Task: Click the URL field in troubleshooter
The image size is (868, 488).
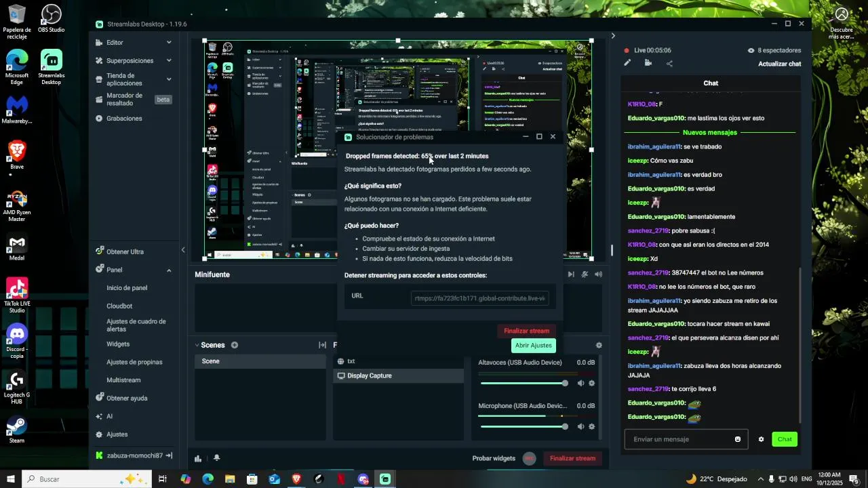Action: tap(479, 298)
